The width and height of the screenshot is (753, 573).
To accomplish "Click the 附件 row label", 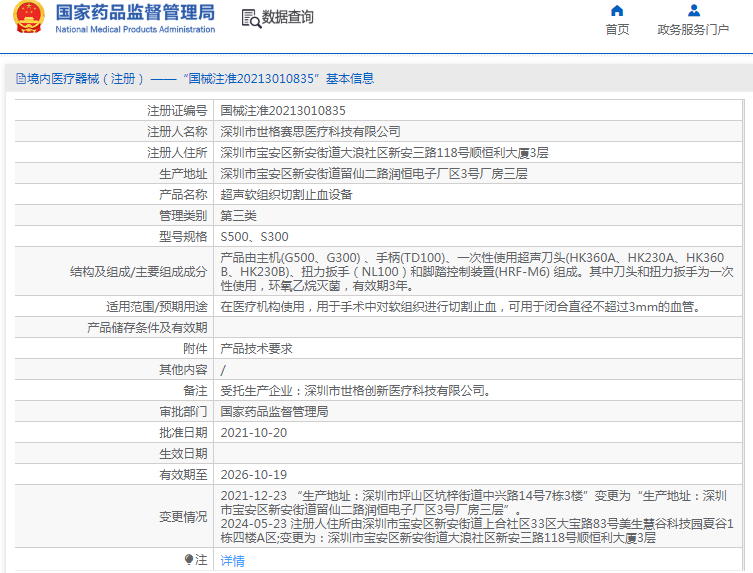I will pyautogui.click(x=195, y=349).
